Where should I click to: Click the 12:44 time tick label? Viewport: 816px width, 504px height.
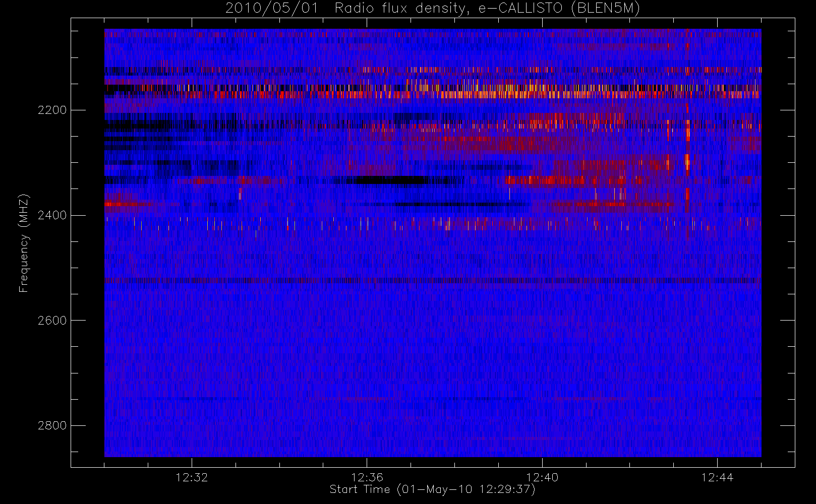pos(717,477)
